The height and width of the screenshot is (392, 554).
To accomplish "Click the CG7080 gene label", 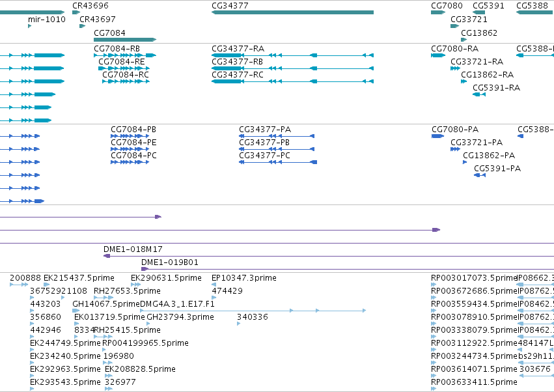I will (x=447, y=6).
